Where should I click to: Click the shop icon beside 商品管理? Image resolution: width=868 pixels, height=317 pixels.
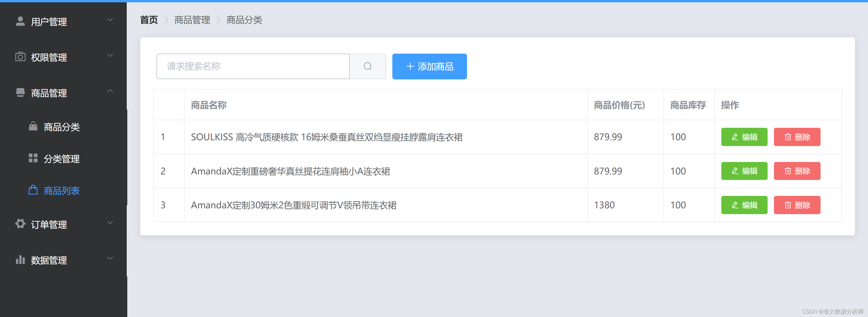(x=20, y=92)
